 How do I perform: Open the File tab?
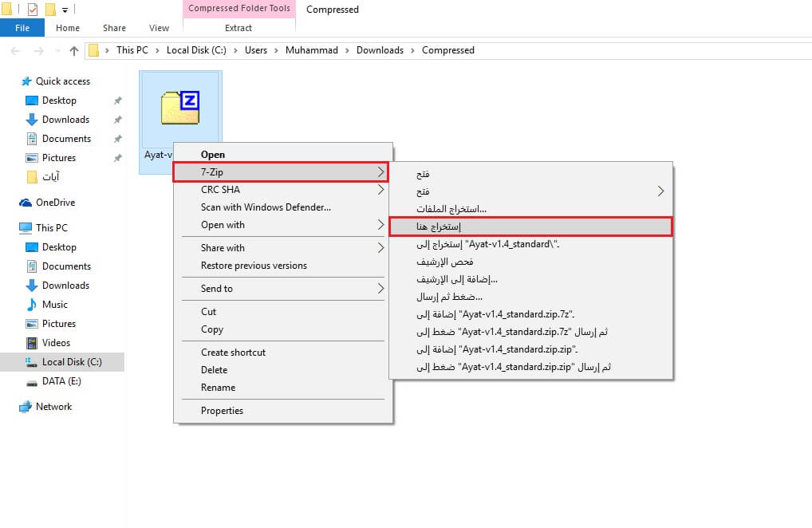(22, 28)
